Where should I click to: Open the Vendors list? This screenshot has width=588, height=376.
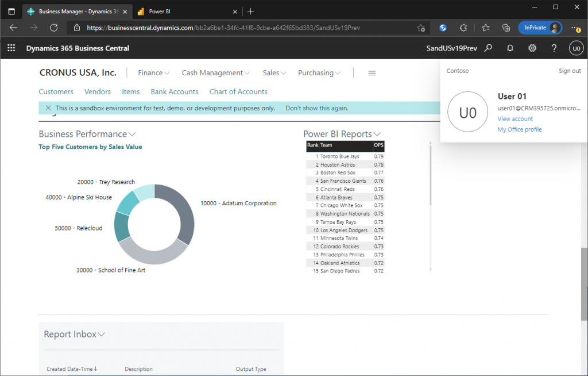(x=98, y=91)
